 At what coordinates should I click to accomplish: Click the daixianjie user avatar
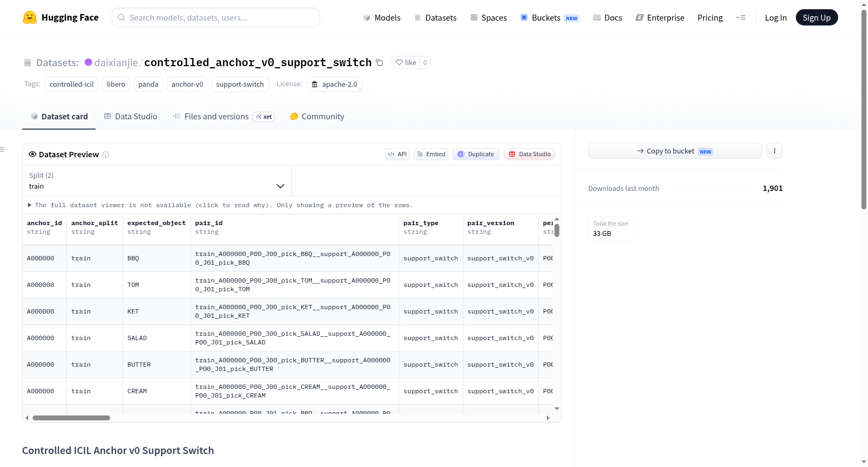(x=88, y=62)
